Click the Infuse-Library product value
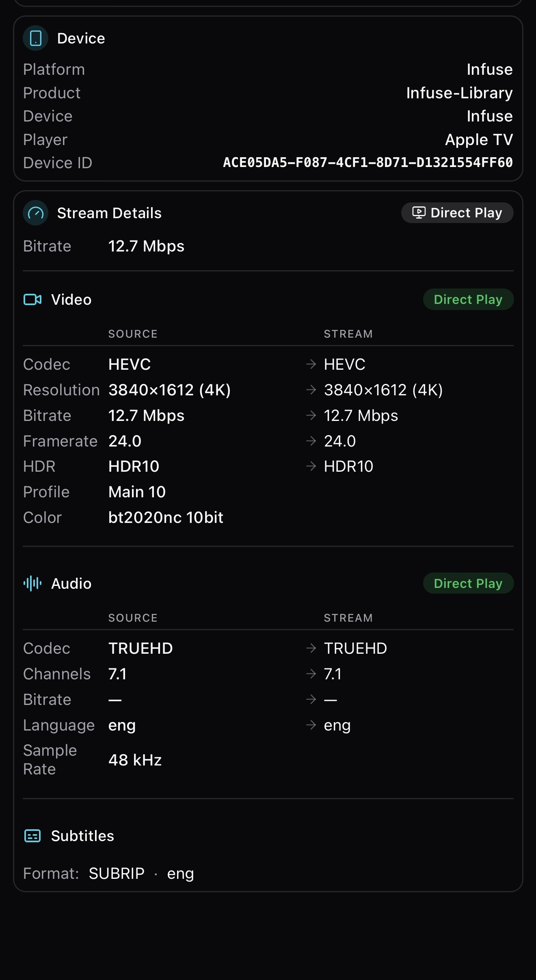The height and width of the screenshot is (980, 536). [x=459, y=93]
